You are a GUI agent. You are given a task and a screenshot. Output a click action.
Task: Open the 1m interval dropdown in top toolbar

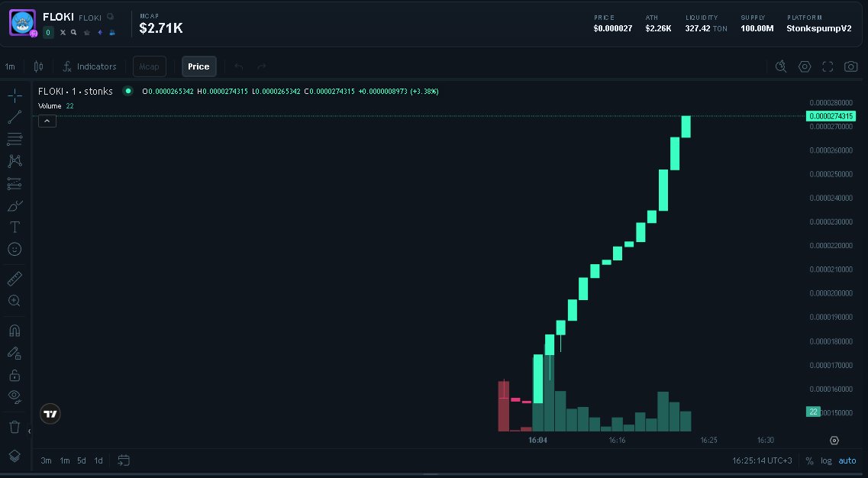[x=10, y=66]
